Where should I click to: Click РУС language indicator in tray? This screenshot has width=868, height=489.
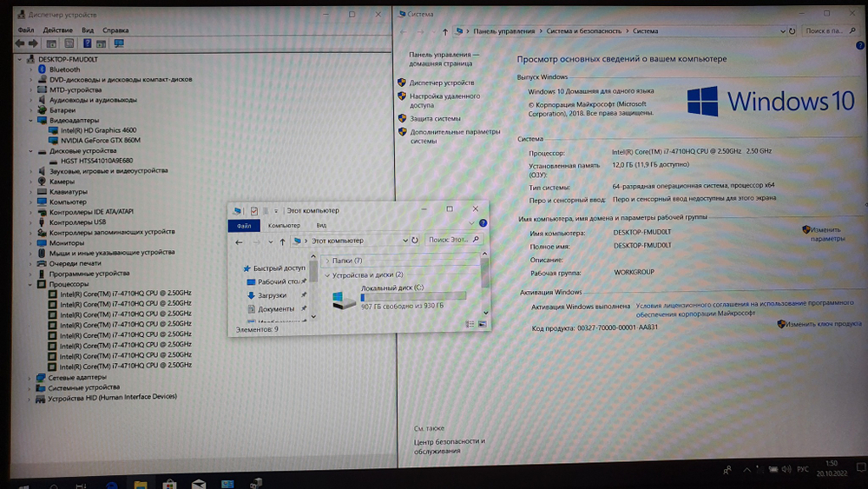click(x=803, y=470)
